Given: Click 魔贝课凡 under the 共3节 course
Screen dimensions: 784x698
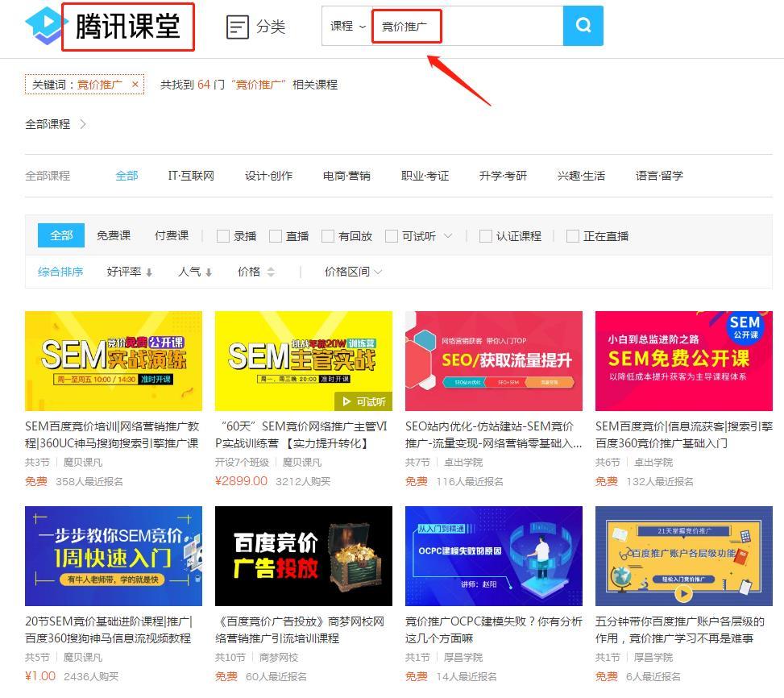Looking at the screenshot, I should pyautogui.click(x=83, y=463).
